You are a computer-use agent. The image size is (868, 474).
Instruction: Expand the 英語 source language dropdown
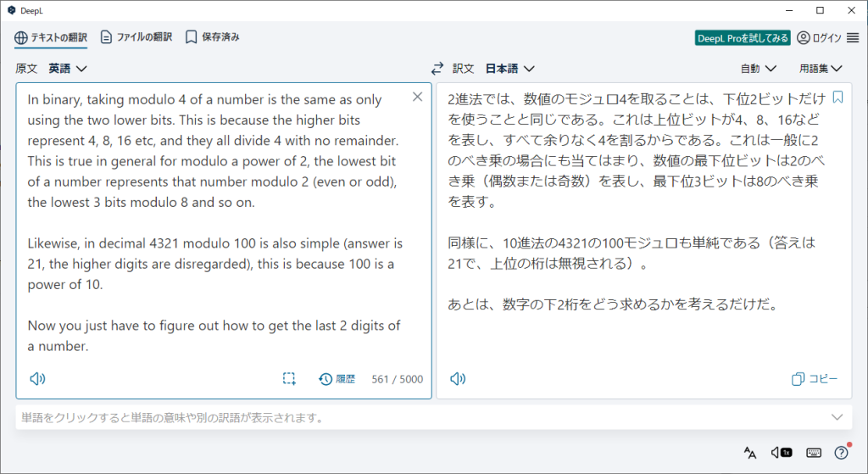[x=68, y=69]
